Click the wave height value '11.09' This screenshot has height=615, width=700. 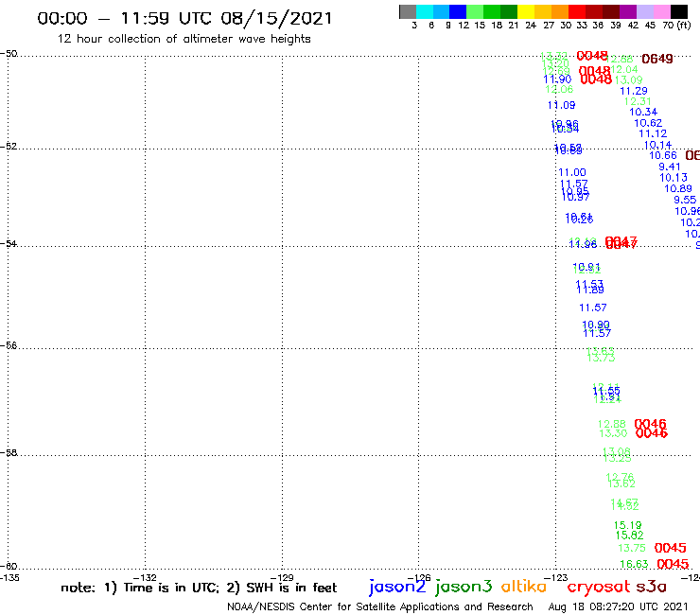coord(561,105)
